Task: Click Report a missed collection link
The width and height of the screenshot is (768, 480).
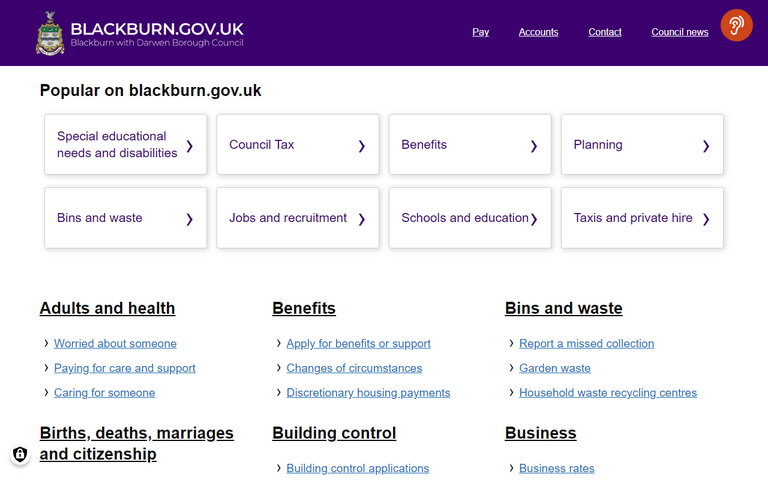Action: point(586,343)
